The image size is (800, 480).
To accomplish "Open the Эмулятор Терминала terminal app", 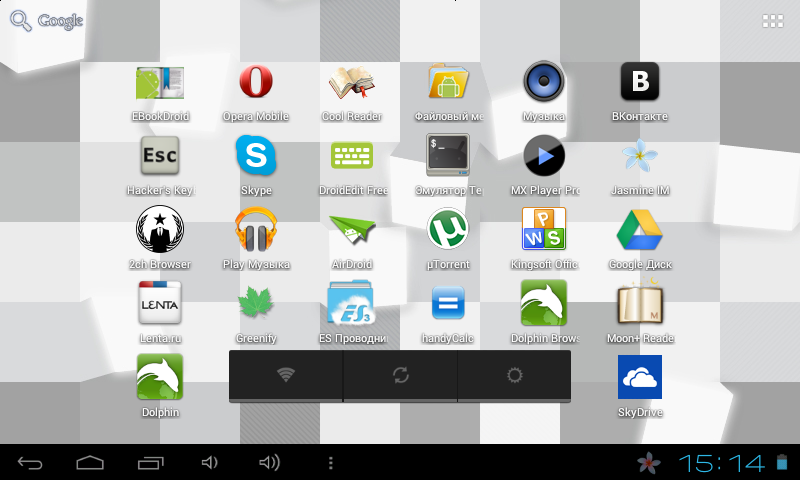I will [447, 155].
